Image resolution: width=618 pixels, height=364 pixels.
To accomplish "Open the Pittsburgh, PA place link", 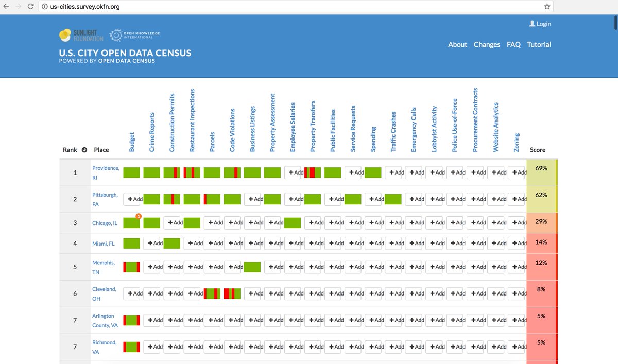I will pos(105,199).
